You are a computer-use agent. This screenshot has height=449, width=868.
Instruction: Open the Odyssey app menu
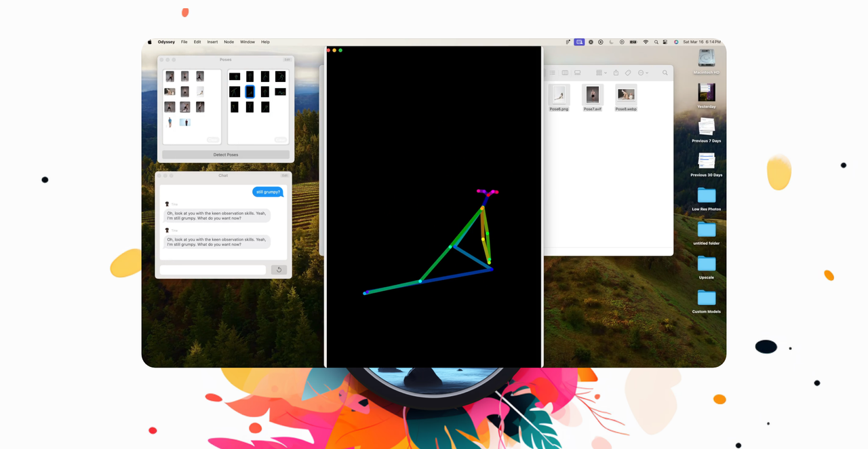click(166, 42)
